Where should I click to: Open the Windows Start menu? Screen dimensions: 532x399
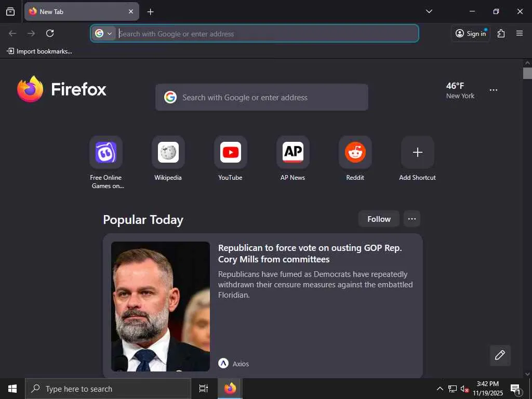point(12,389)
